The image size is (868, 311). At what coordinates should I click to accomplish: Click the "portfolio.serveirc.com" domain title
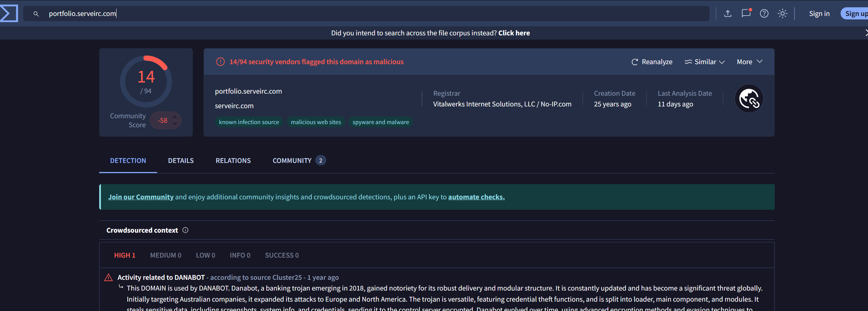click(248, 91)
